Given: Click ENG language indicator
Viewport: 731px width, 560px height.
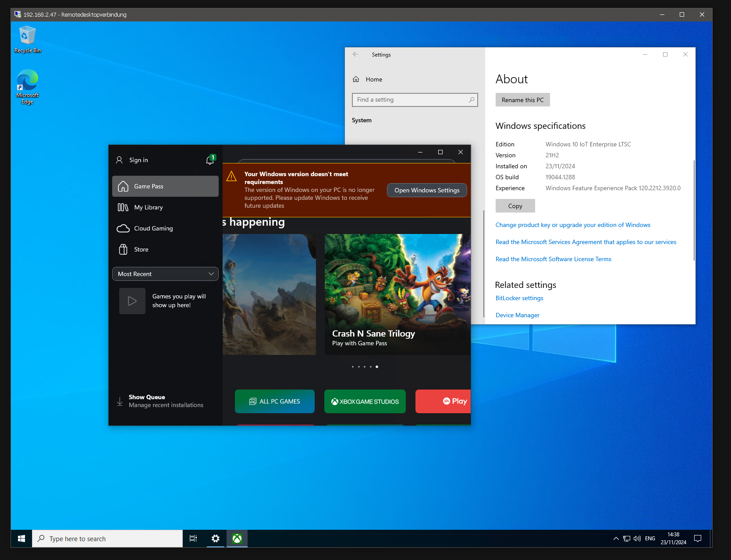Looking at the screenshot, I should 650,539.
